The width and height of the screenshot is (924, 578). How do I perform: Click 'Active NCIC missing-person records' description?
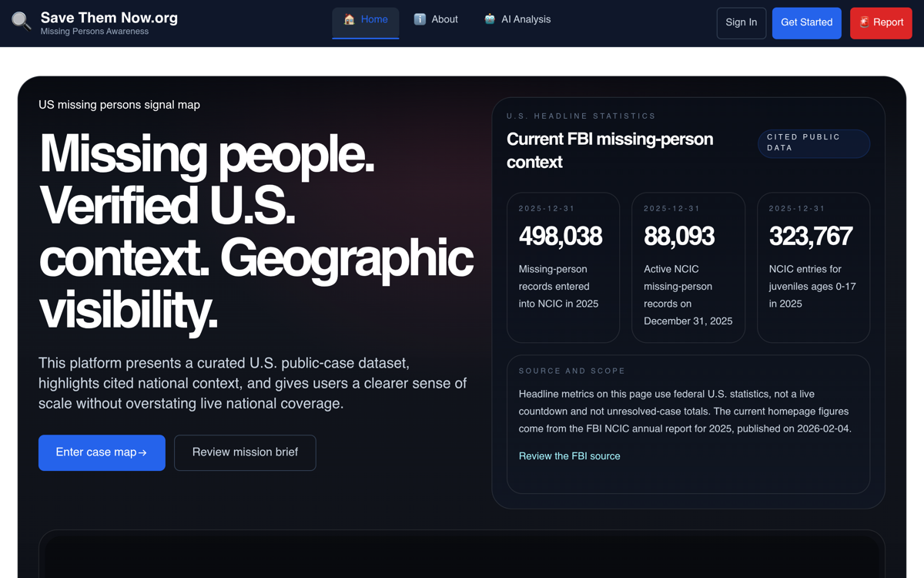point(688,295)
